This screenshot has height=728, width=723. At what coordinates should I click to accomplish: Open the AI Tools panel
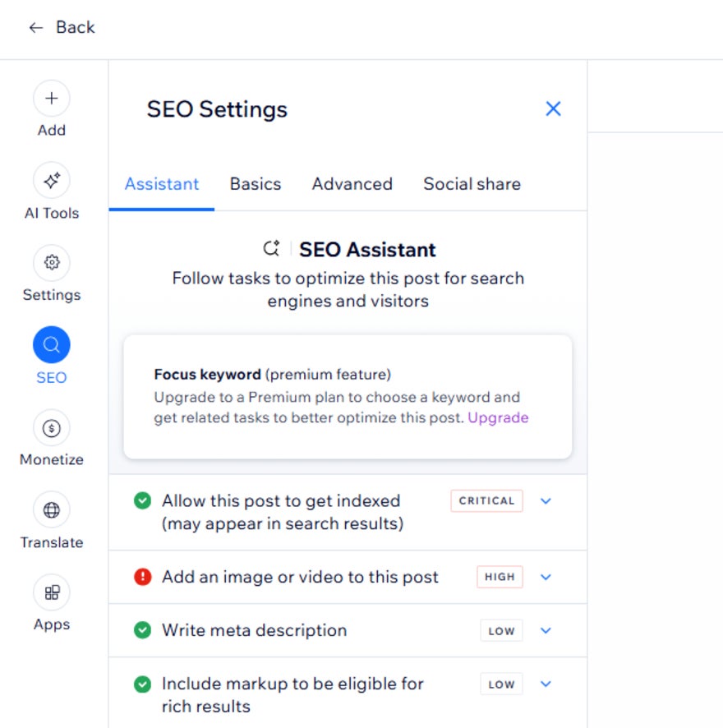[x=51, y=181]
